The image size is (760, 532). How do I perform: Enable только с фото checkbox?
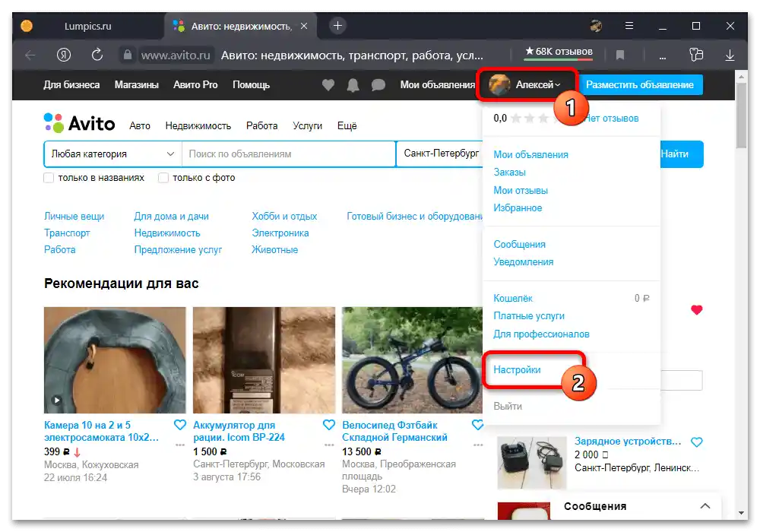click(163, 178)
